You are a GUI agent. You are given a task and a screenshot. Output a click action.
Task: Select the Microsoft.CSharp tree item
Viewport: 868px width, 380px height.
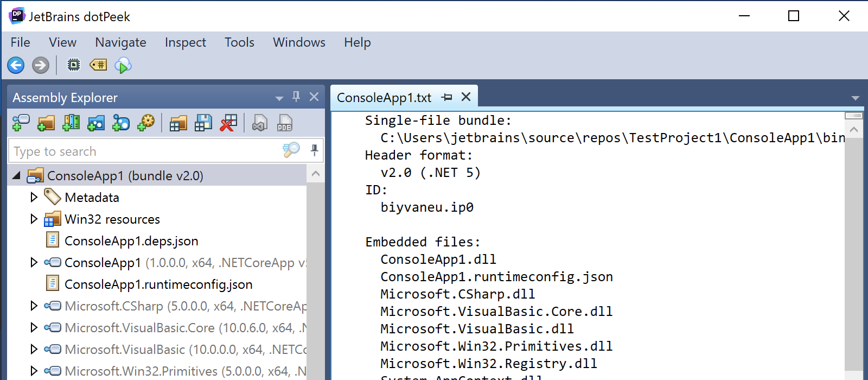(186, 306)
